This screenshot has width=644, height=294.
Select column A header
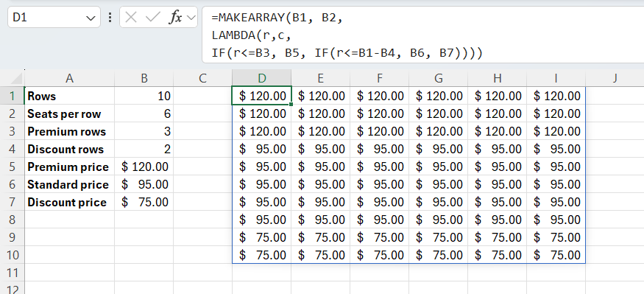[69, 78]
